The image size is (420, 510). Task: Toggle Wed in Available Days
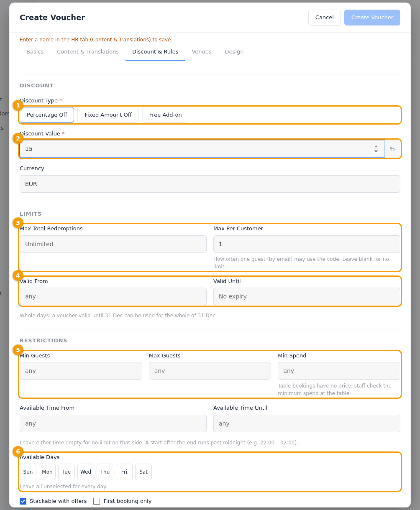(x=86, y=472)
